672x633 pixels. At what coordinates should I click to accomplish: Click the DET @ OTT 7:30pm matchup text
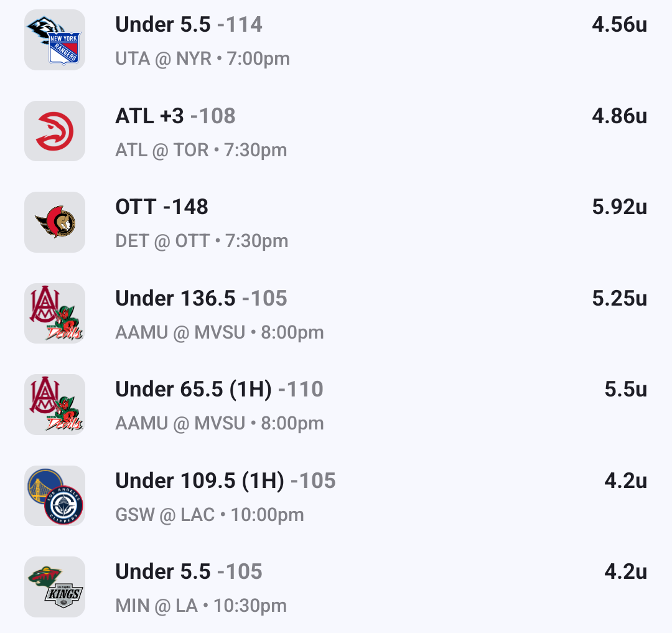[x=202, y=241]
